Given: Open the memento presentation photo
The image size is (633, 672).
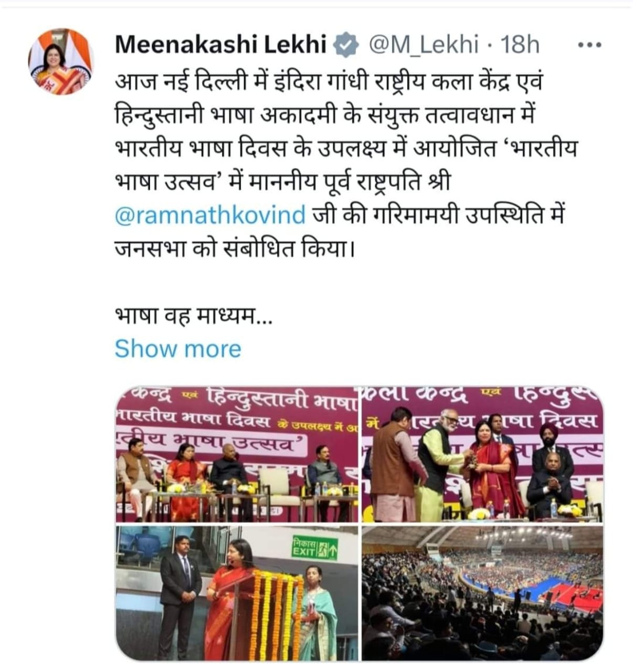Looking at the screenshot, I should 482,455.
